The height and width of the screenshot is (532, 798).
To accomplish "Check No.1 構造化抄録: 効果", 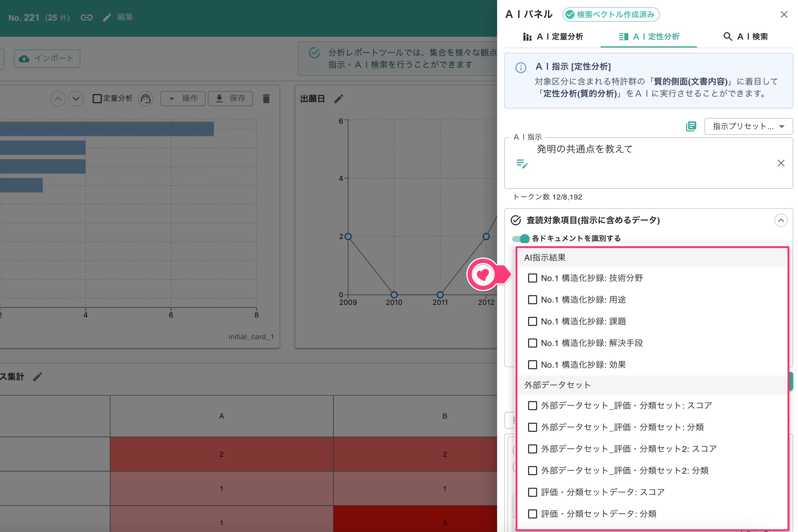I will click(533, 365).
